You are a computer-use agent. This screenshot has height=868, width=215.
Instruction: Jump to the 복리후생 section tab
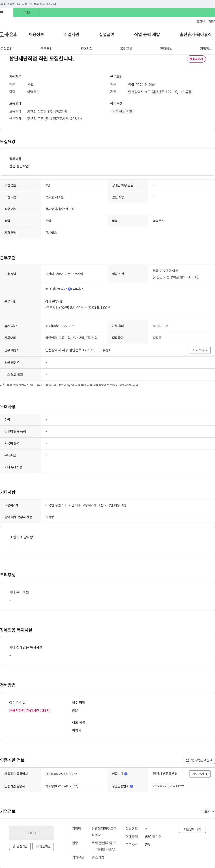click(126, 49)
